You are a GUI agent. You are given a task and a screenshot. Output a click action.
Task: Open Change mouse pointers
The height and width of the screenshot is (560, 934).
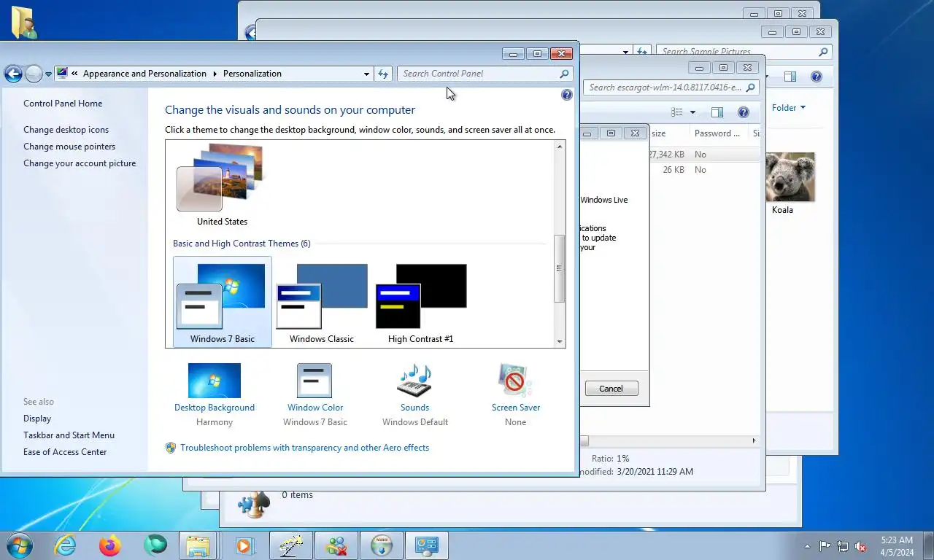69,147
